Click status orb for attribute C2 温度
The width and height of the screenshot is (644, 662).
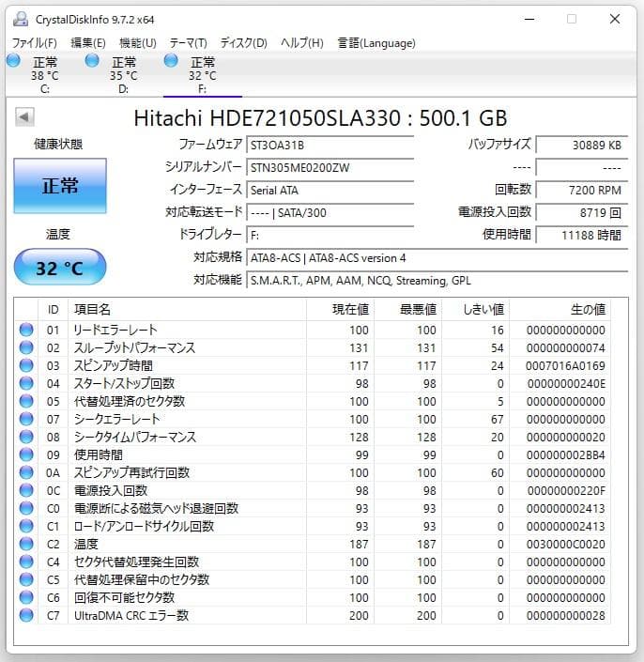pos(26,545)
